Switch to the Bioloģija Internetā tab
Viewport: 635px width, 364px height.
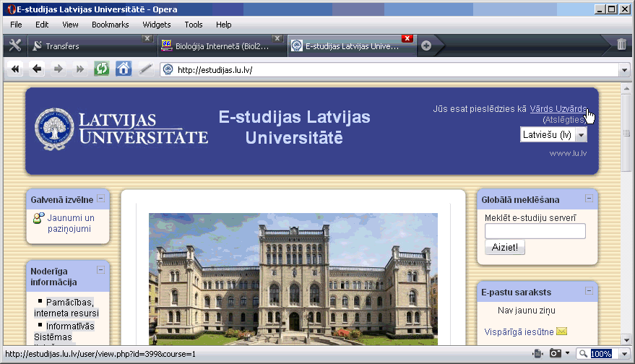click(222, 46)
